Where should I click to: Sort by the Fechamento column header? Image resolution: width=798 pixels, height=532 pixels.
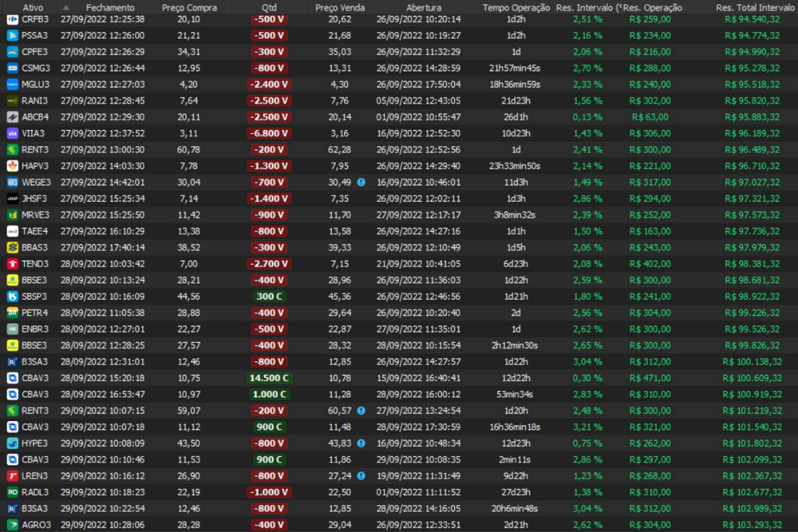[110, 7]
